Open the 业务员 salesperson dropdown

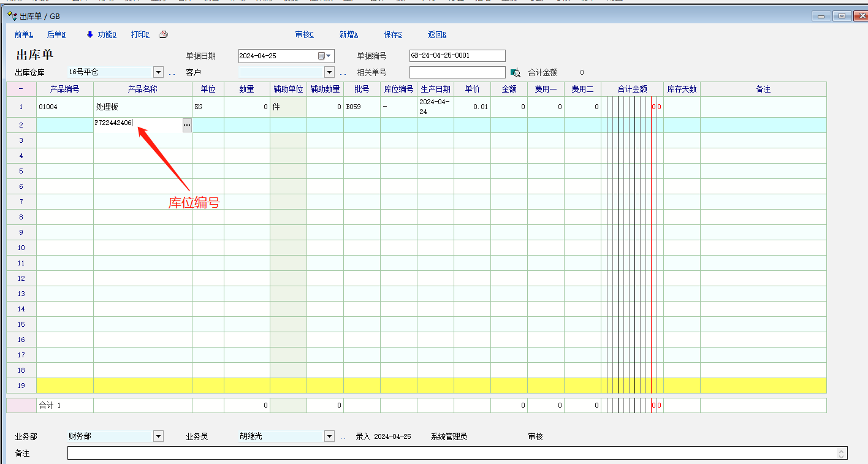click(x=329, y=436)
